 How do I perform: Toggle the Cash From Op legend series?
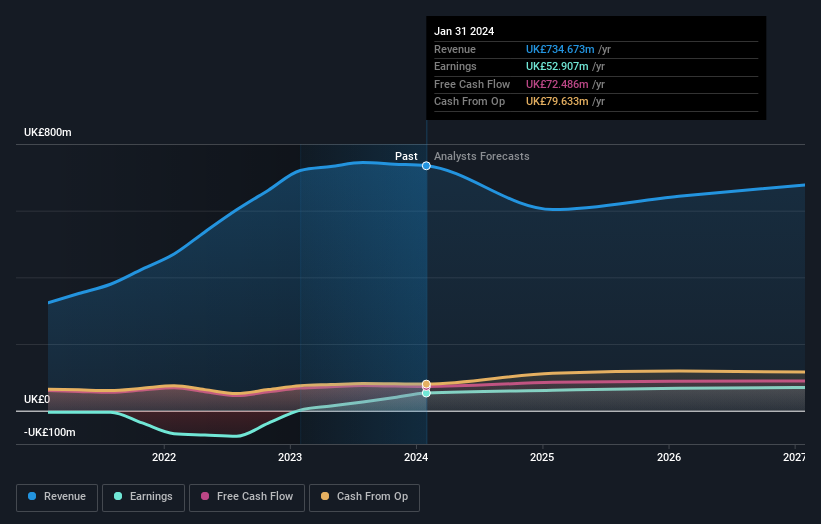pos(364,497)
